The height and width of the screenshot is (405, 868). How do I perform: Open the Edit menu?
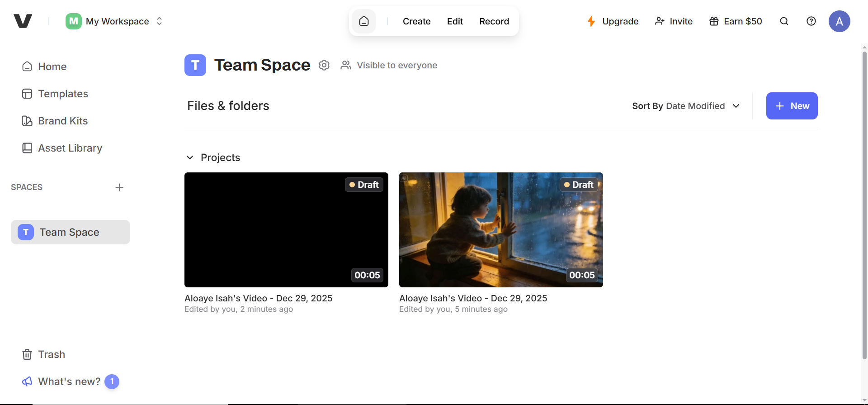click(455, 21)
